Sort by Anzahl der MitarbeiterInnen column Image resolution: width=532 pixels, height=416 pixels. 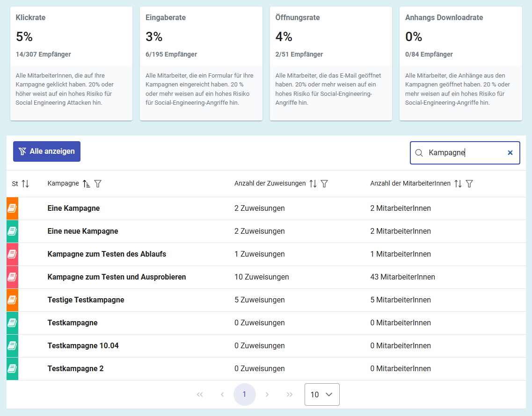(458, 184)
